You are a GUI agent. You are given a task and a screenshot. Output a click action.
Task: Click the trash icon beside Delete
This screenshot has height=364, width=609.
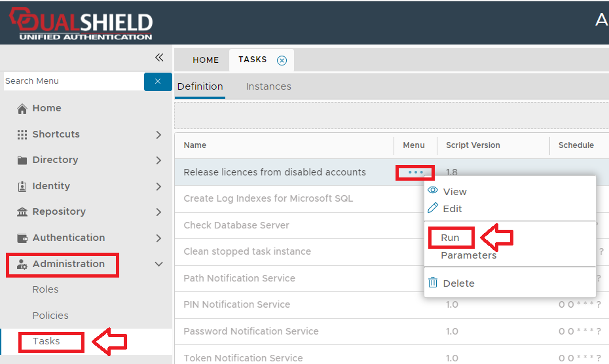(433, 283)
